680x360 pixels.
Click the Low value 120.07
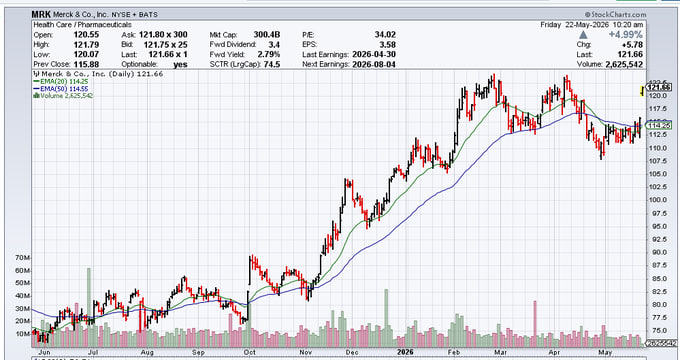tap(86, 55)
